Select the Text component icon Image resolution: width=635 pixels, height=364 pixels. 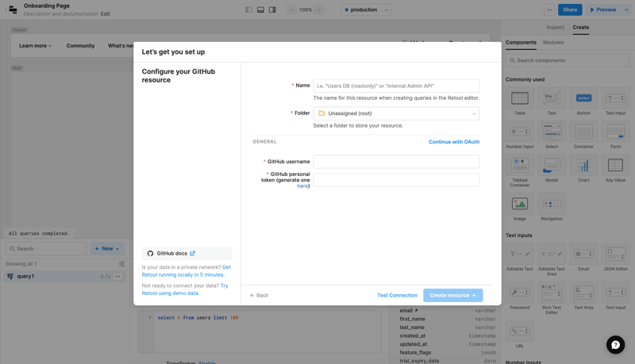point(552,98)
